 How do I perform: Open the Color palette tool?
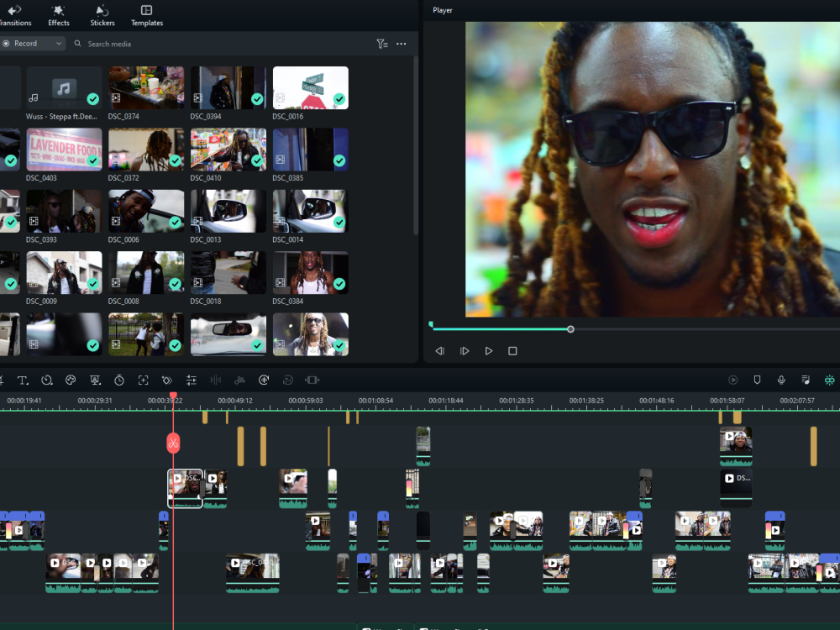pyautogui.click(x=71, y=381)
